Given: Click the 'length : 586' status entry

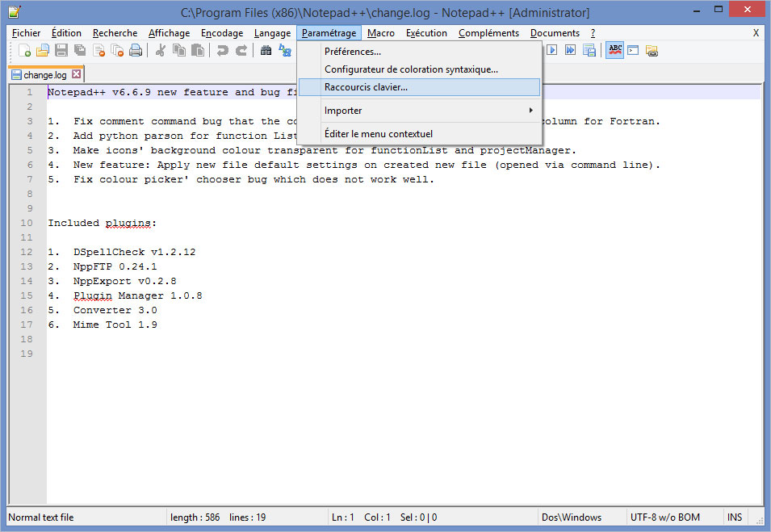Looking at the screenshot, I should tap(195, 517).
